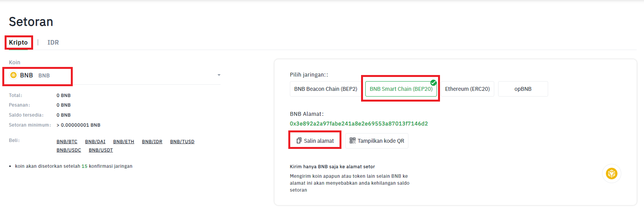Select Ethereum (ERC20) network
This screenshot has width=644, height=212.
pyautogui.click(x=467, y=89)
